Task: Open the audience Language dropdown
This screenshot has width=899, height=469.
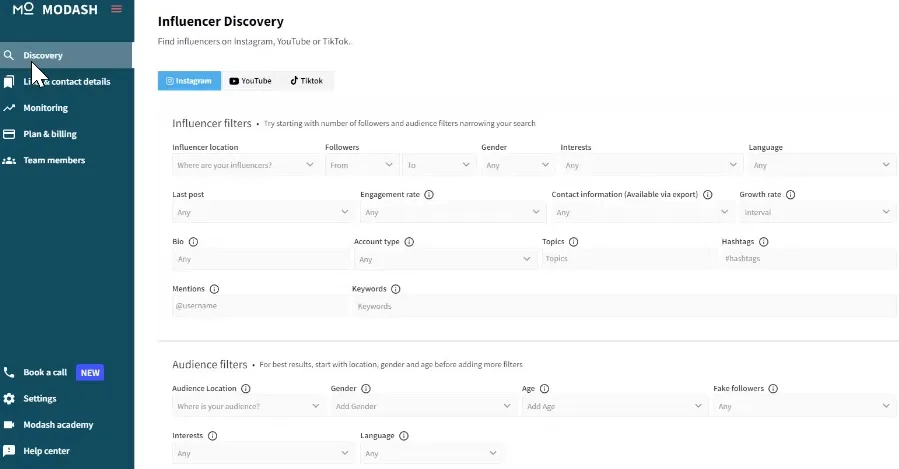Action: point(431,453)
